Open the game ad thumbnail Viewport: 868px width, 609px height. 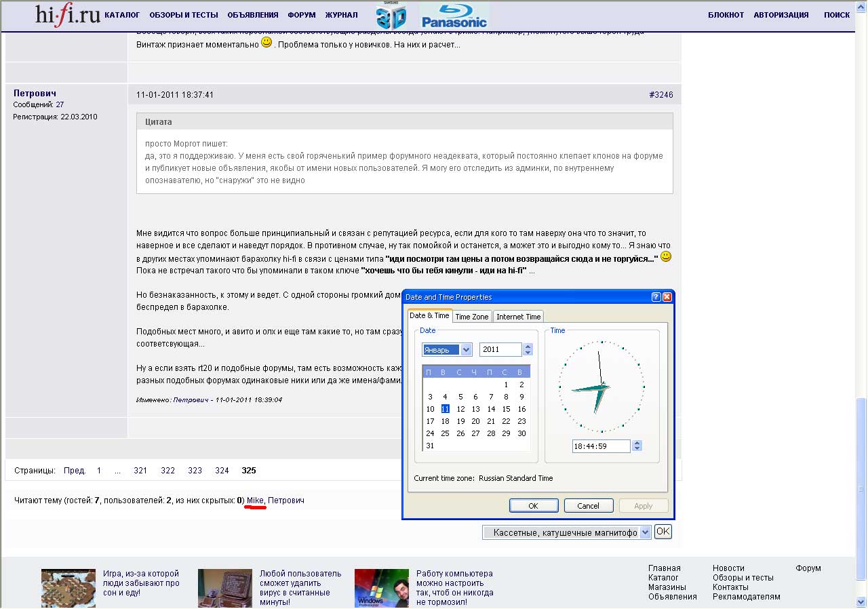click(68, 587)
